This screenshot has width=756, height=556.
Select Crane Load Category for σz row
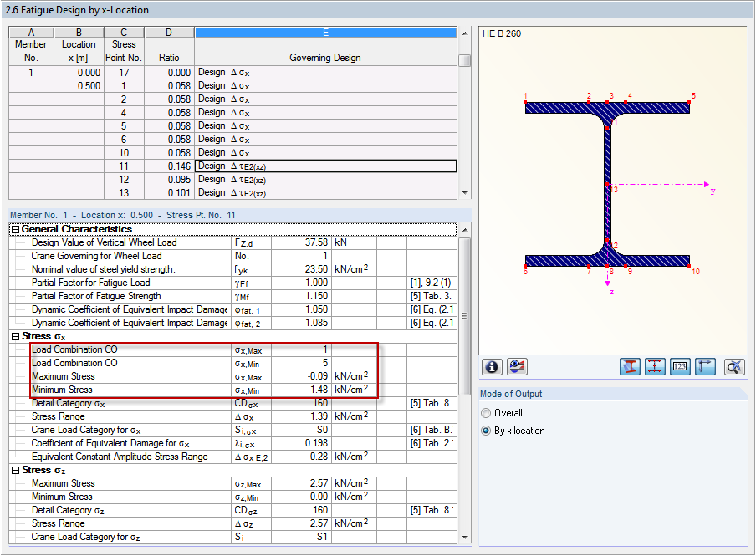tap(232, 538)
